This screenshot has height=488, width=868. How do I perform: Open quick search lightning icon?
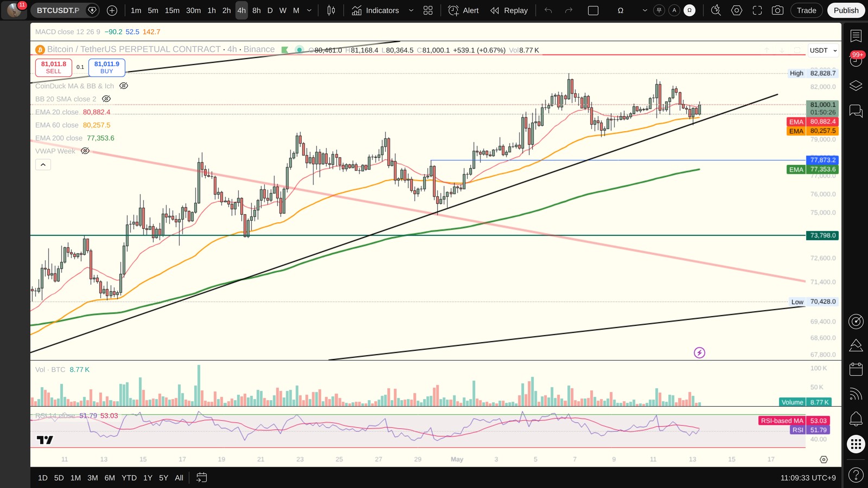pos(716,10)
